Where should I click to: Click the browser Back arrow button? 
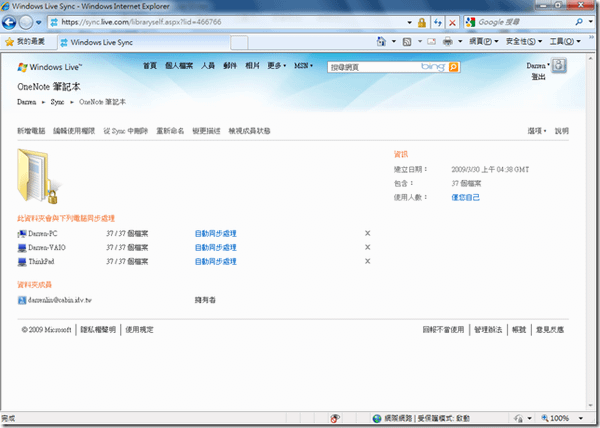[9, 23]
